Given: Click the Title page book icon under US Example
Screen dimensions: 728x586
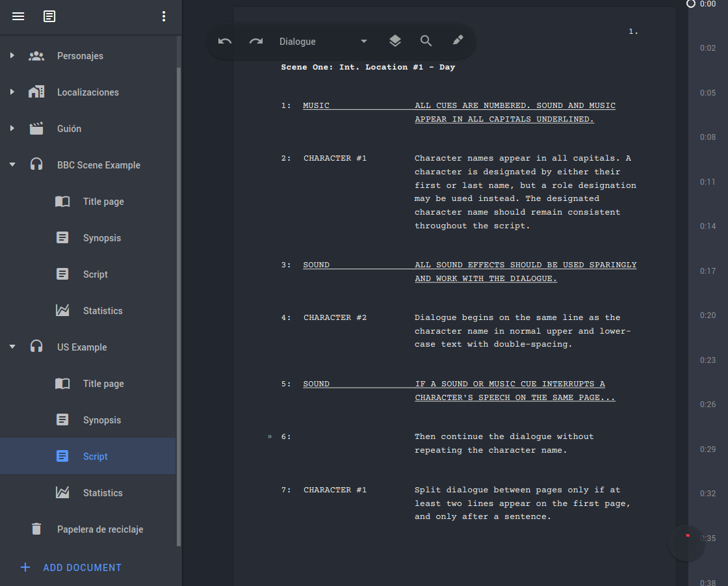Looking at the screenshot, I should pos(62,383).
